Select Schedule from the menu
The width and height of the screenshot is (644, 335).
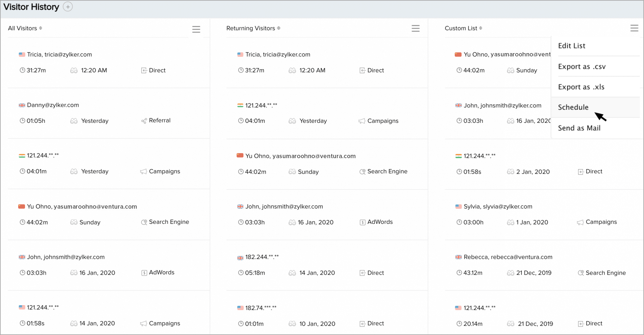pos(573,108)
